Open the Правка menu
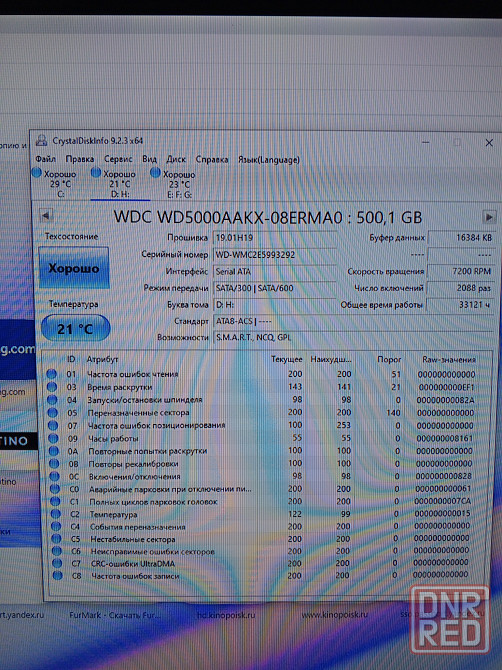 coord(79,159)
